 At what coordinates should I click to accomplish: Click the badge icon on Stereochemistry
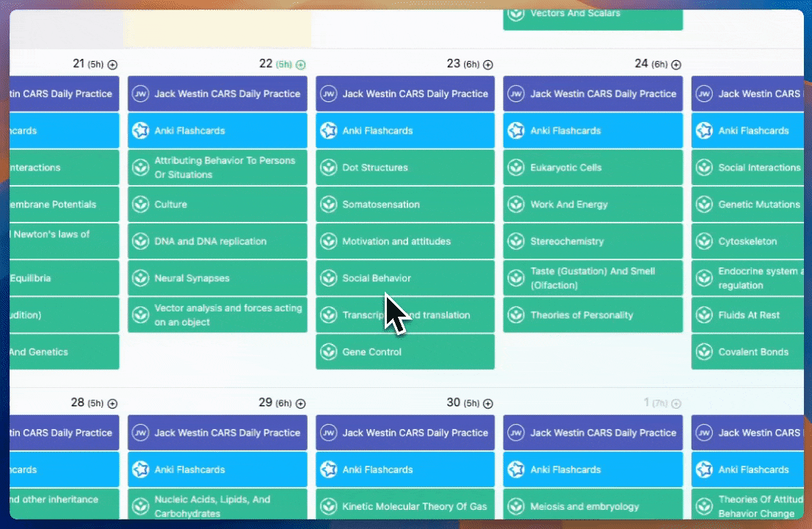click(516, 240)
